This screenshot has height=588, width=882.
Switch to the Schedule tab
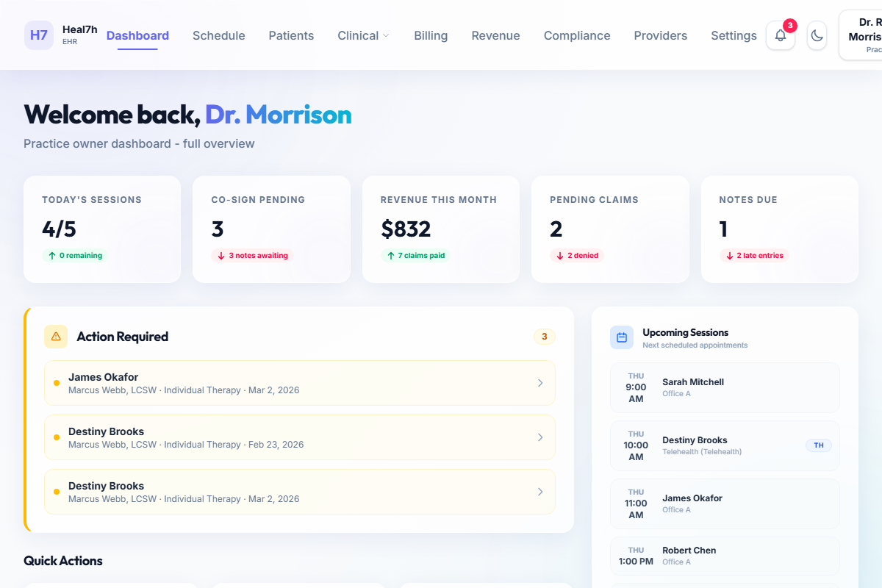pyautogui.click(x=218, y=35)
